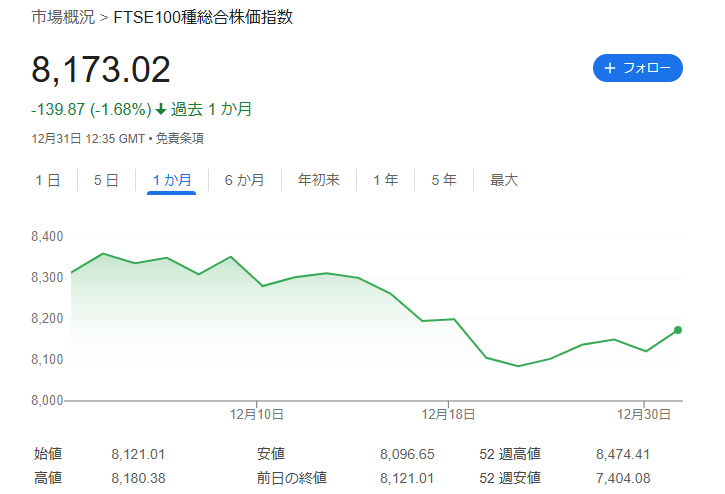Click the change value -139.87 (-1.68%)
725x494 pixels.
click(x=91, y=110)
